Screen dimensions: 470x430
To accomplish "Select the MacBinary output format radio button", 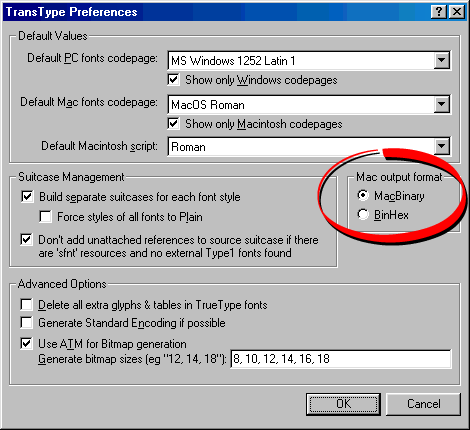I will point(363,196).
